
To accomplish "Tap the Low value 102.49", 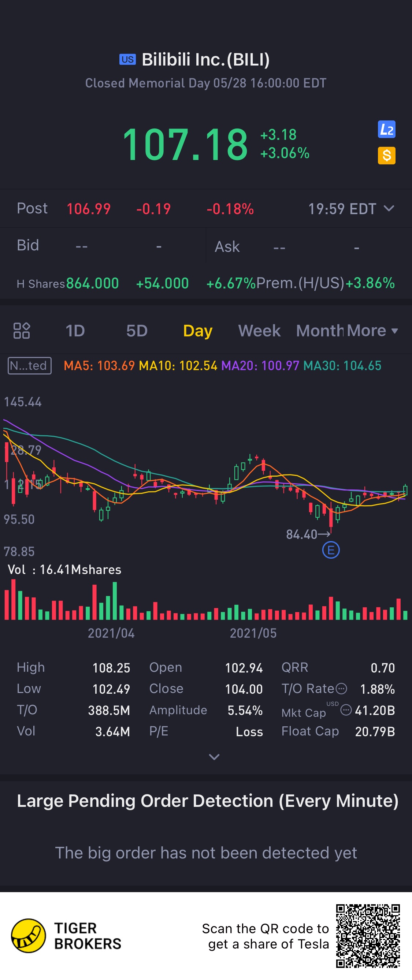I will (x=111, y=689).
